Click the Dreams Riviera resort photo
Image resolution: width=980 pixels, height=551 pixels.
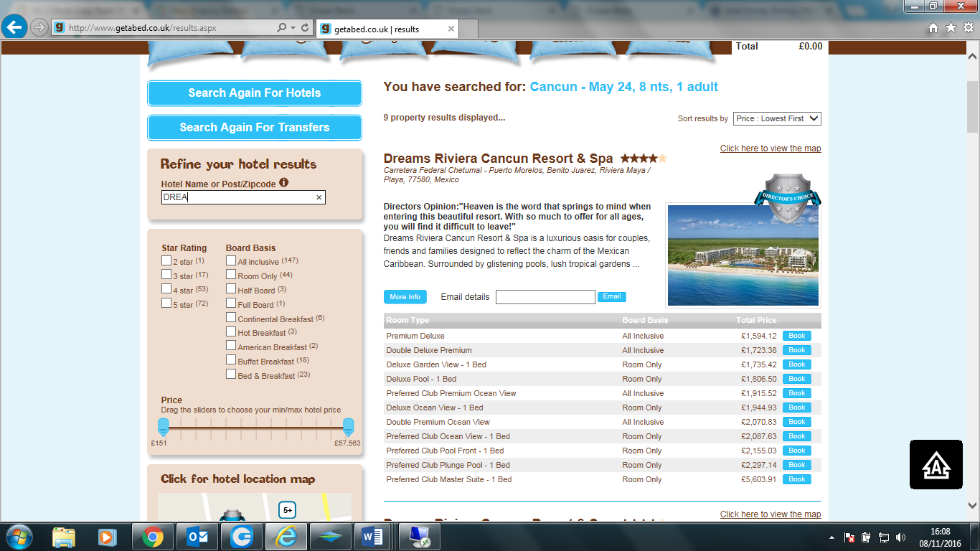[743, 255]
